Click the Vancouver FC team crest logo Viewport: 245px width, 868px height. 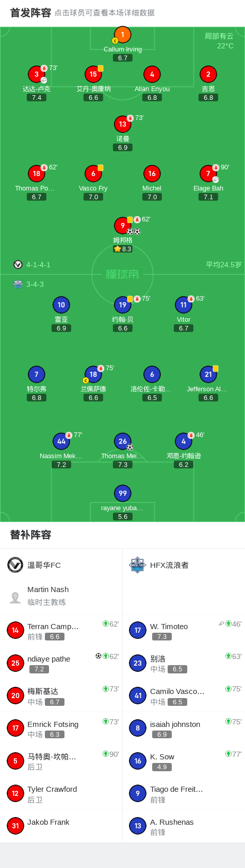[x=15, y=565]
